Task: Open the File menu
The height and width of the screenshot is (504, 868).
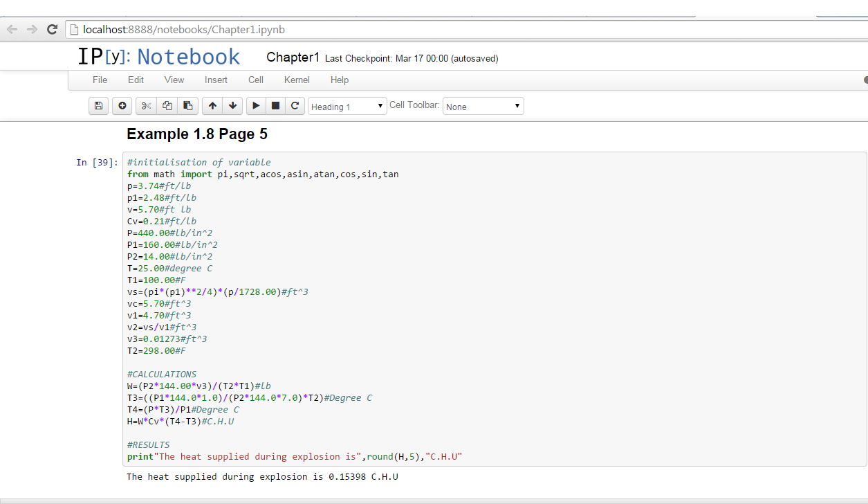Action: point(100,80)
